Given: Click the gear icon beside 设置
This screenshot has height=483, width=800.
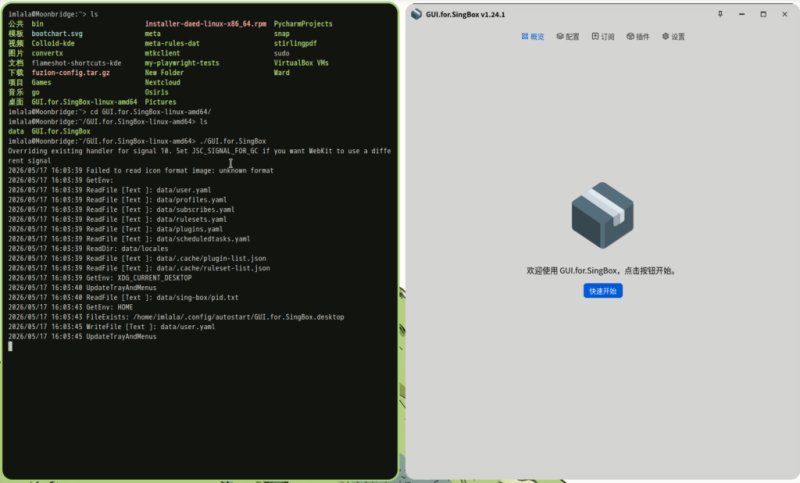Looking at the screenshot, I should (665, 36).
